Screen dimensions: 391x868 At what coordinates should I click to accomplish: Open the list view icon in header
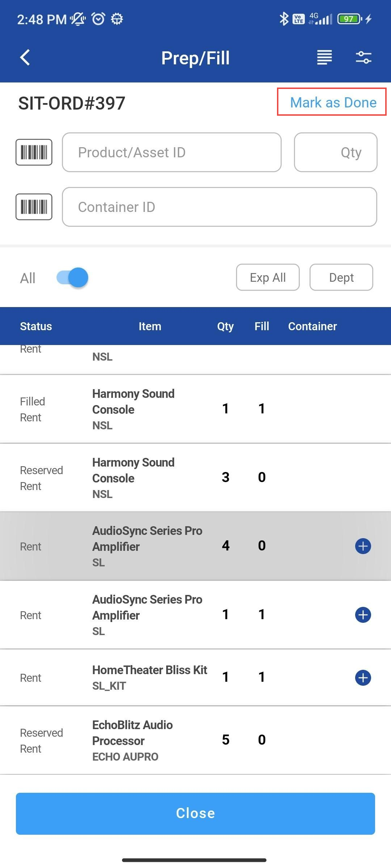click(324, 58)
